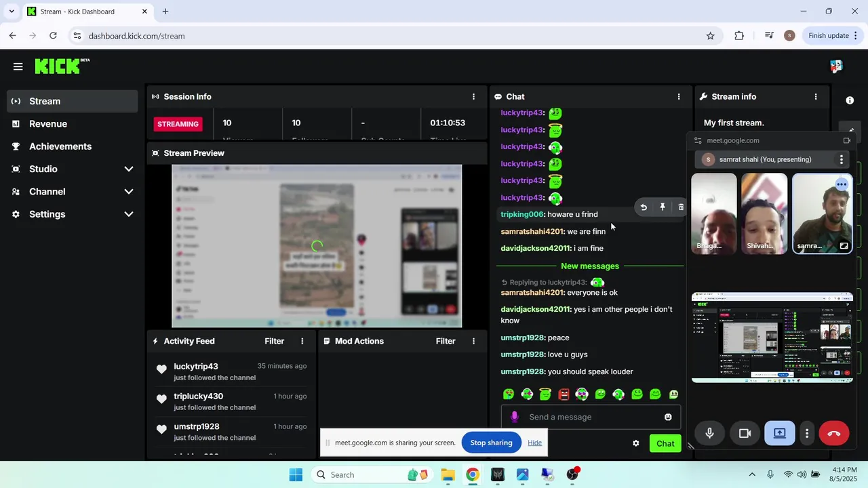Click the three-dot bubble on samrat's video tile
Image resolution: width=868 pixels, height=488 pixels.
tap(842, 184)
